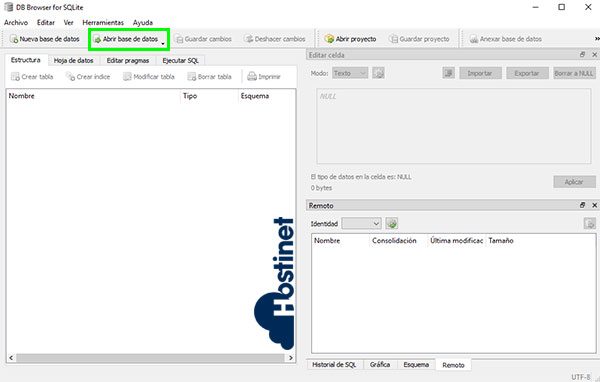Expand the Abrir base de datos dropdown arrow
The height and width of the screenshot is (382, 600).
pos(163,43)
